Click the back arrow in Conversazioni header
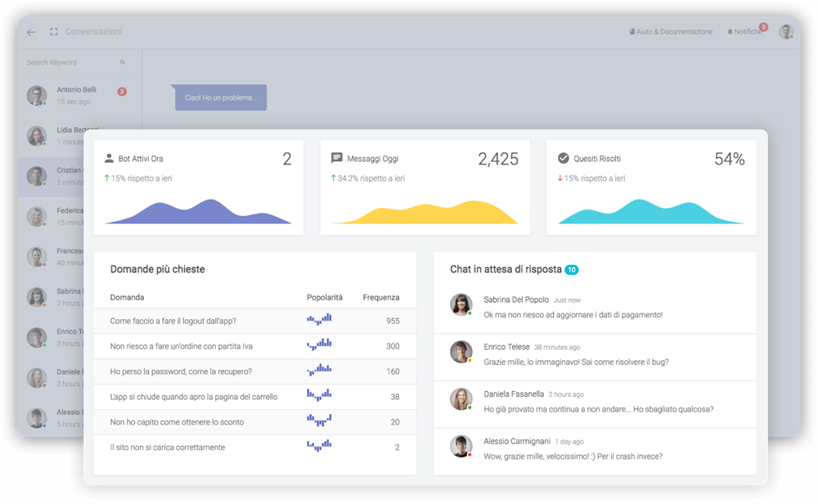The width and height of the screenshot is (818, 504). 31,32
